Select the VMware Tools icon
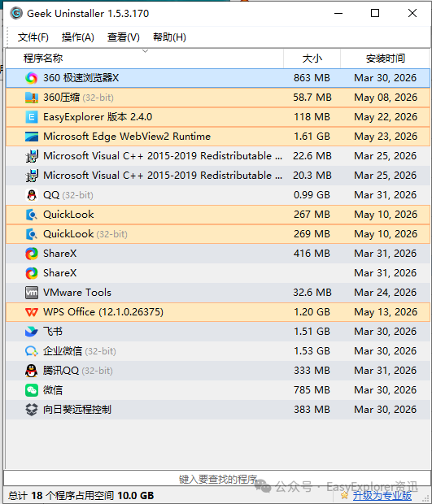Image resolution: width=432 pixels, height=504 pixels. click(x=32, y=293)
